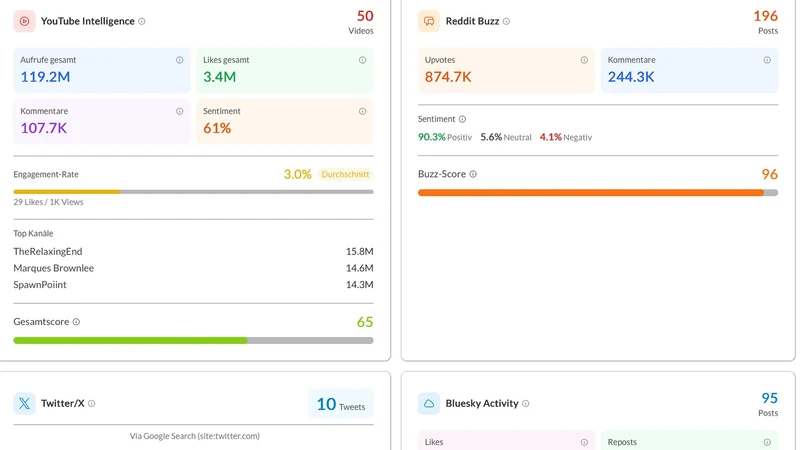This screenshot has height=450, width=800.
Task: Click 90.3% Positiv sentiment value
Action: point(445,137)
